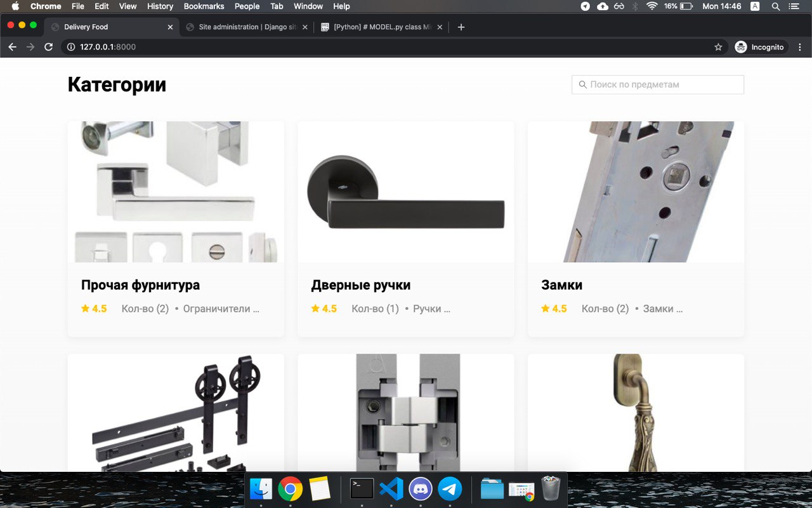
Task: Click the browser back arrow
Action: coord(12,47)
